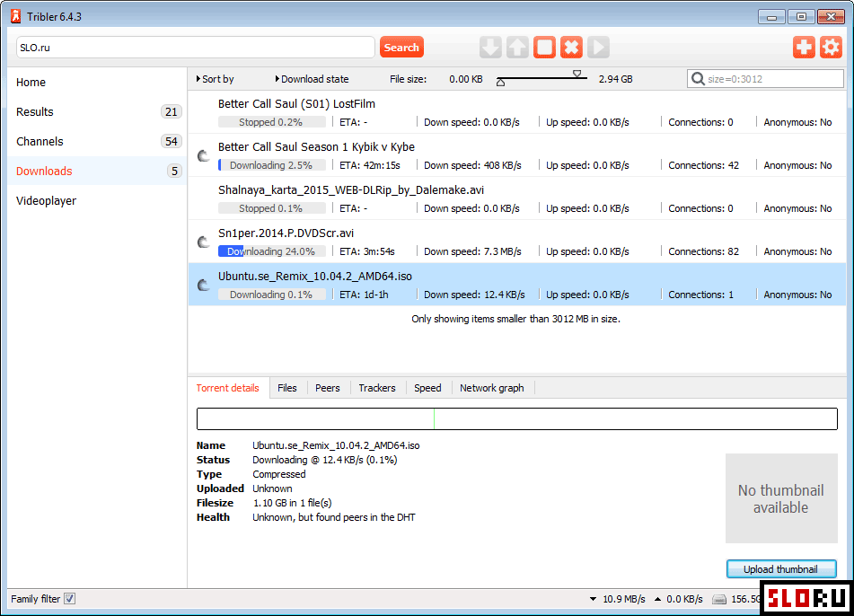Select the Torrent details tab
Screen dimensions: 854x616
[x=228, y=388]
